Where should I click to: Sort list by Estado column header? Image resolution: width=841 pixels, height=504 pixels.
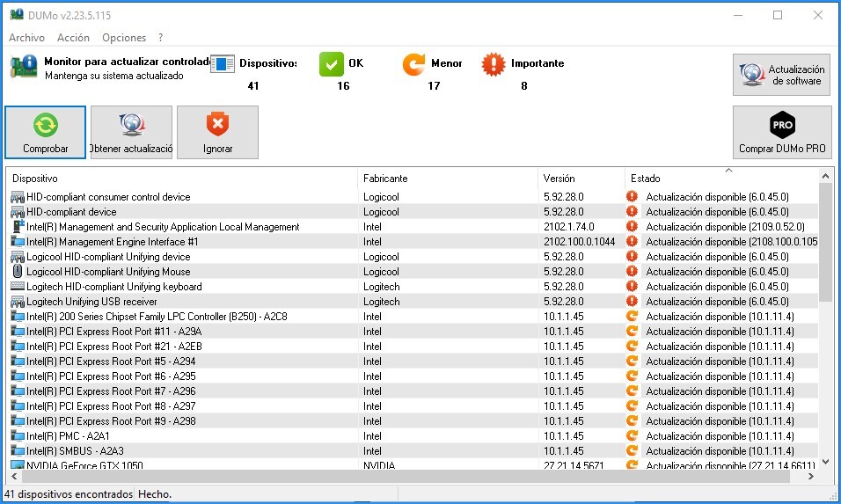[721, 179]
